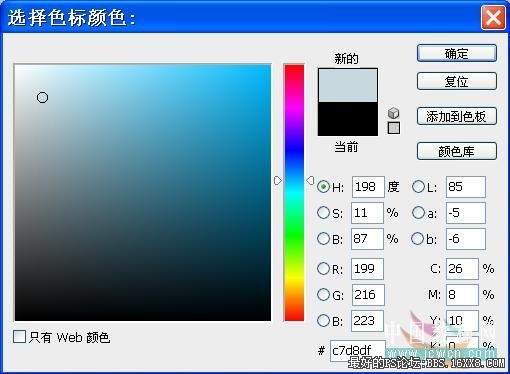
Task: Select the G green radio button
Action: tap(323, 294)
